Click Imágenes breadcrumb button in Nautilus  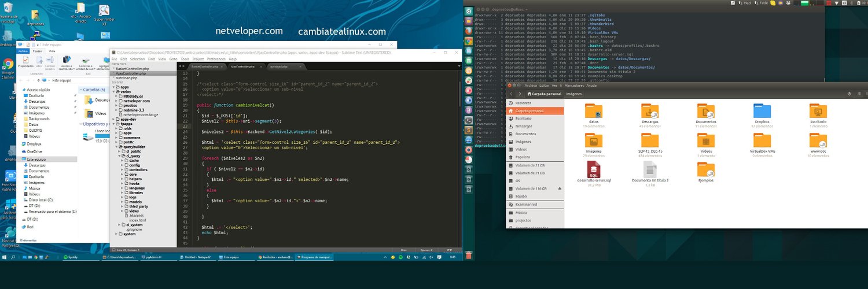573,94
